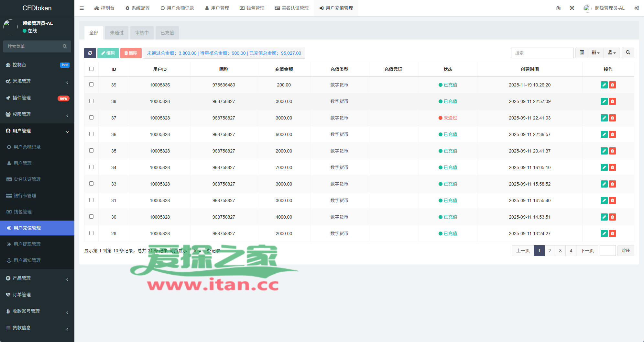Click the refresh icon button in toolbar
The height and width of the screenshot is (342, 644).
click(x=90, y=53)
